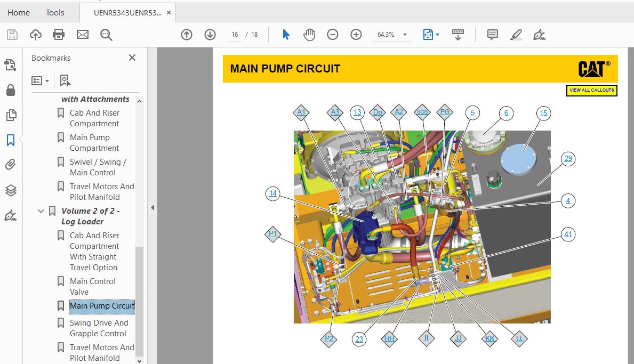This screenshot has height=364, width=634.
Task: Open the Find text magnifier icon
Action: tap(106, 35)
